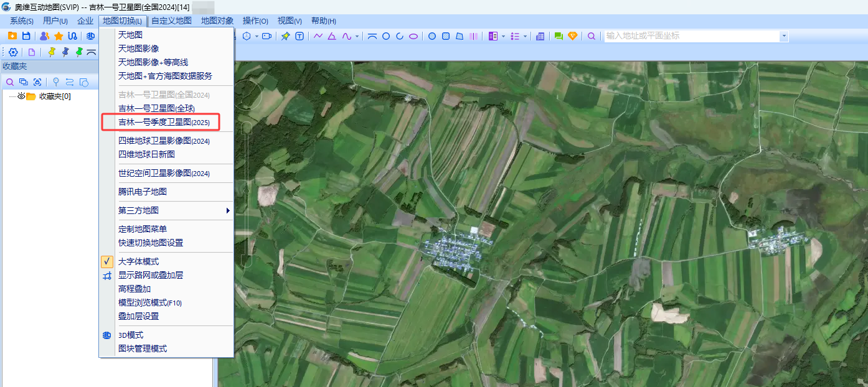
Task: Toggle eye visibility of 收藏夹 folder
Action: point(21,96)
